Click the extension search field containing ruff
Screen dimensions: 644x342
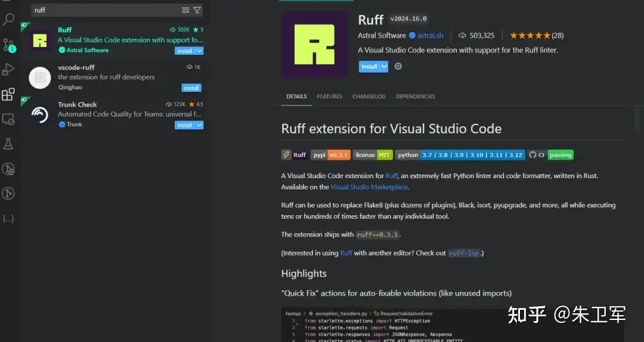point(107,10)
